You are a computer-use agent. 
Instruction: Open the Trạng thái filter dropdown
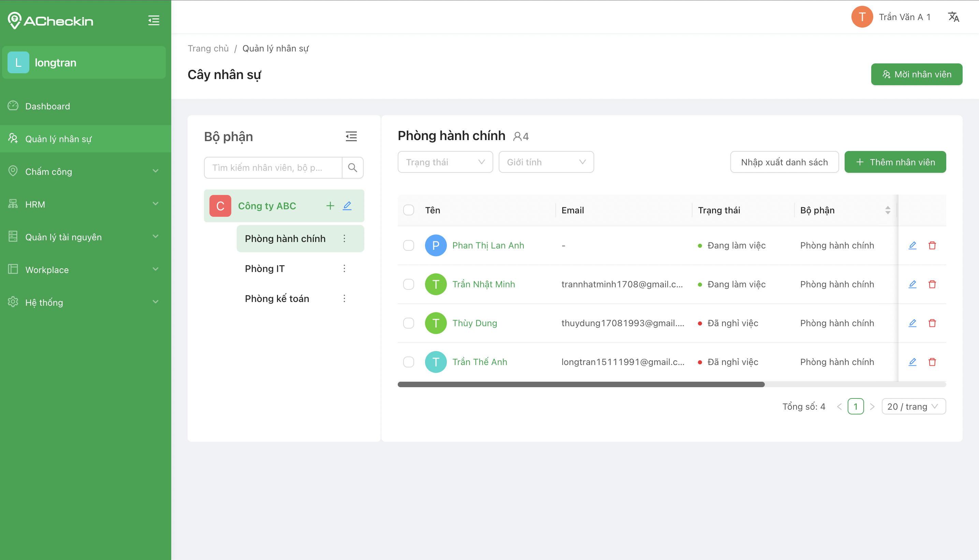point(445,162)
